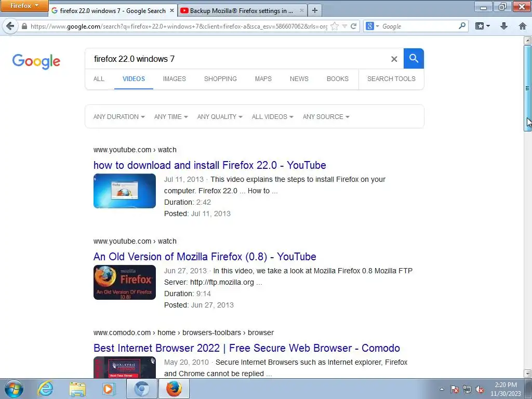Reload the page with the refresh icon
This screenshot has width=532, height=399.
(353, 26)
